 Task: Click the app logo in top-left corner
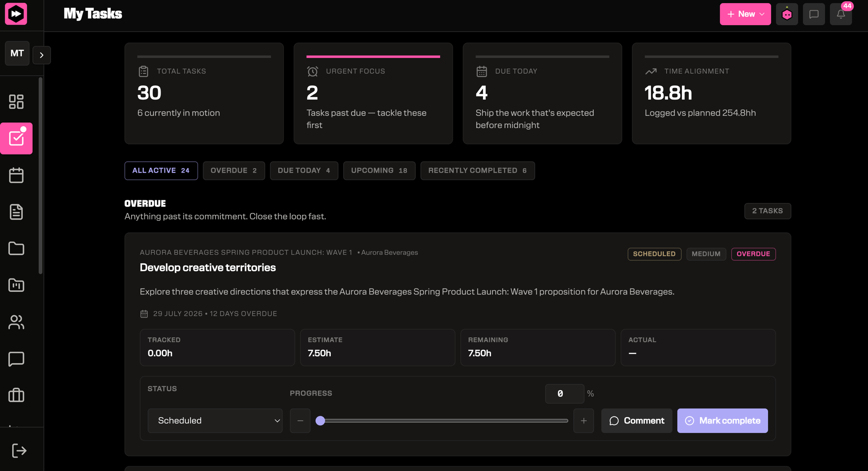tap(16, 14)
